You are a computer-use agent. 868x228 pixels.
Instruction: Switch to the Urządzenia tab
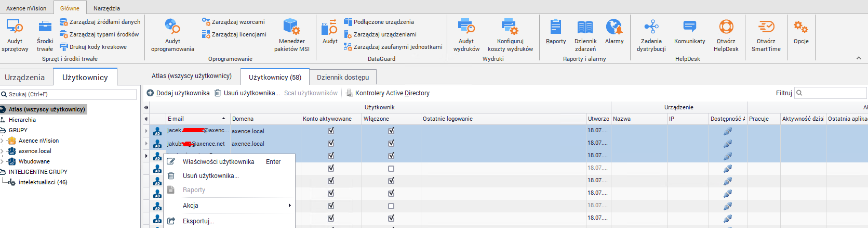pyautogui.click(x=25, y=77)
